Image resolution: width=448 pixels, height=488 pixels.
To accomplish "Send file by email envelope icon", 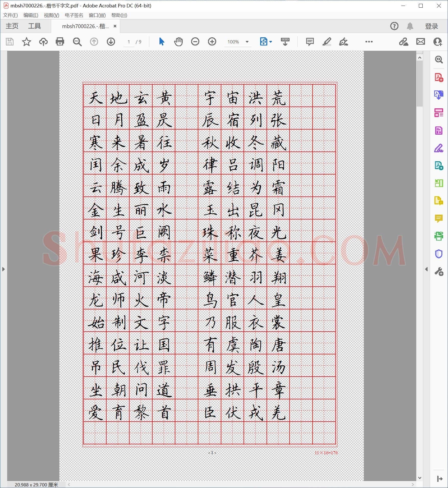I will (x=420, y=41).
